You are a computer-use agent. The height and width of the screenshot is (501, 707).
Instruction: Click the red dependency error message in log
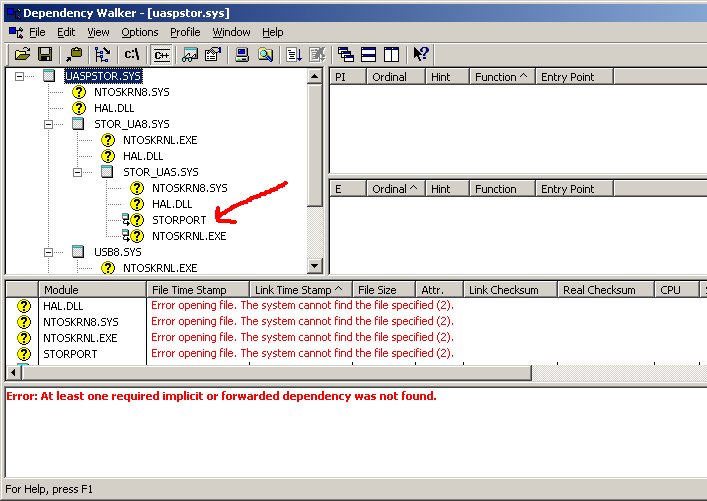221,396
